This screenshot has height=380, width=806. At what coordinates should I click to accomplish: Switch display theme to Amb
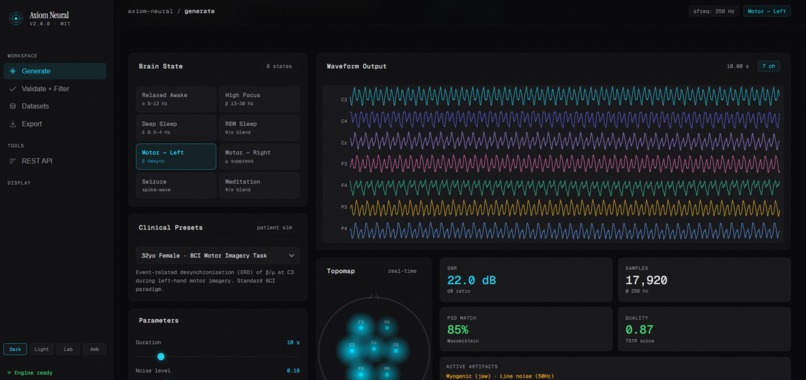[95, 349]
